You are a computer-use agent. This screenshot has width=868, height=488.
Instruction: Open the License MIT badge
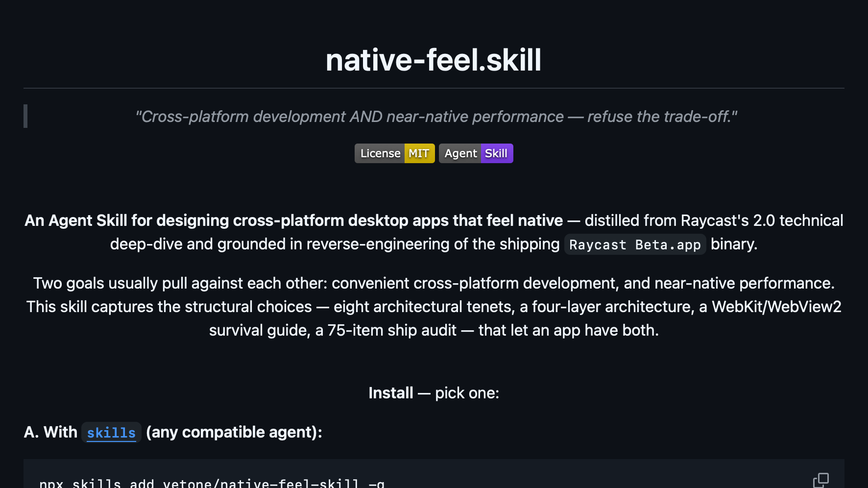[395, 153]
